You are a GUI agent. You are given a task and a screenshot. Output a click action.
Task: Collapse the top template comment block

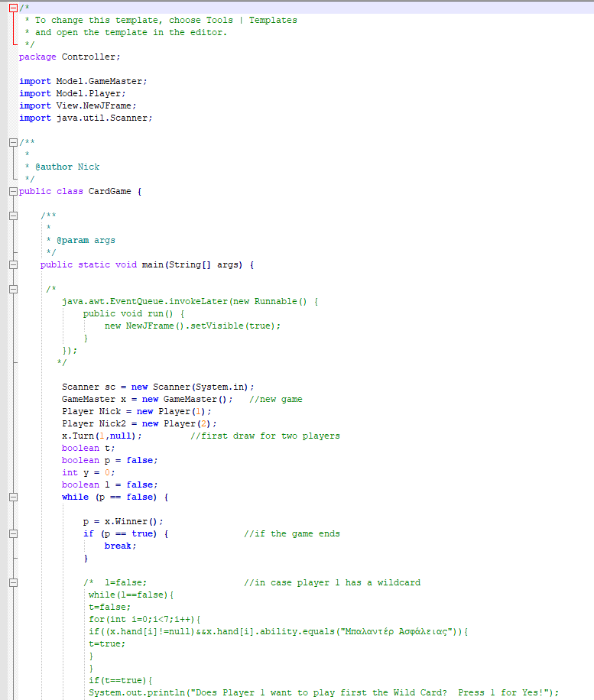(13, 8)
